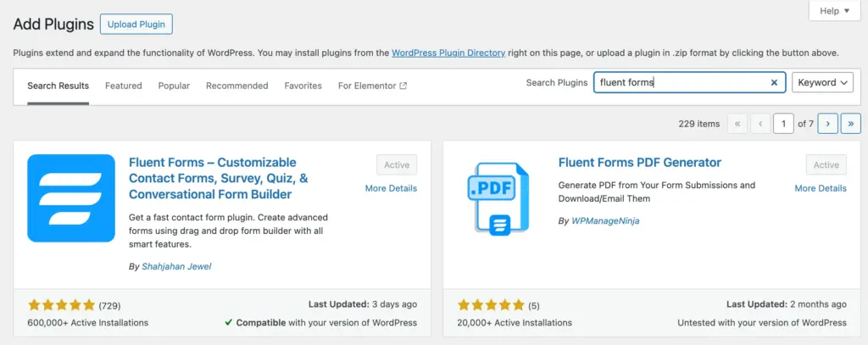Focus the Search Plugins input field
This screenshot has width=868, height=345.
[690, 82]
